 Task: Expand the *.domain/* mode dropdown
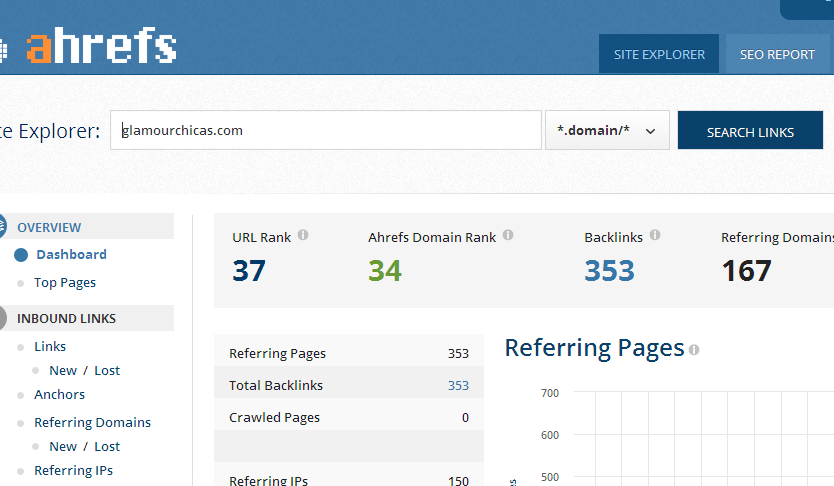click(607, 130)
